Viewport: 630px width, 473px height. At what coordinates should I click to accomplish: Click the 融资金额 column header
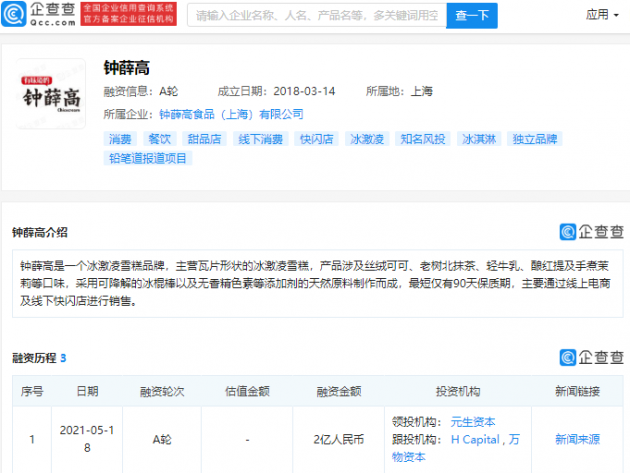pyautogui.click(x=339, y=391)
